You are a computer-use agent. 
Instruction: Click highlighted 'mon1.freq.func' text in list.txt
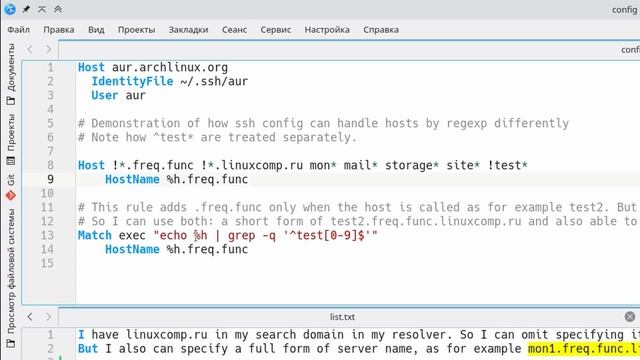coord(584,349)
